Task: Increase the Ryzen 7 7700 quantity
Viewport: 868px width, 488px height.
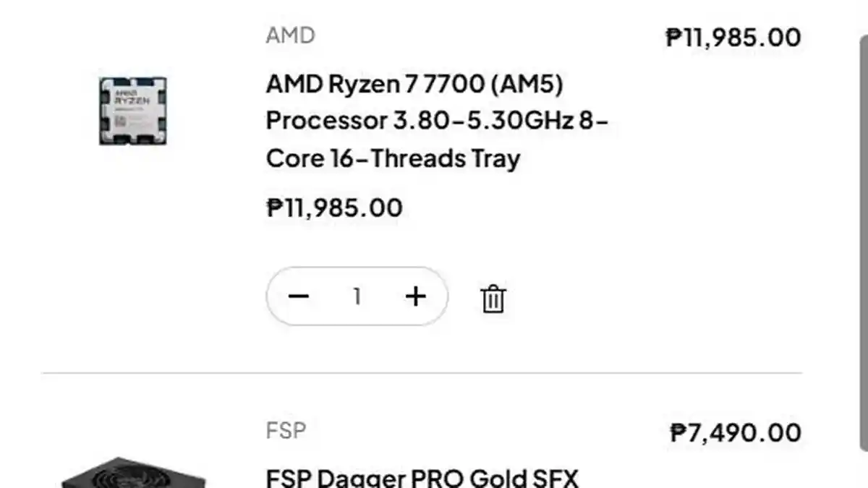Action: (415, 296)
